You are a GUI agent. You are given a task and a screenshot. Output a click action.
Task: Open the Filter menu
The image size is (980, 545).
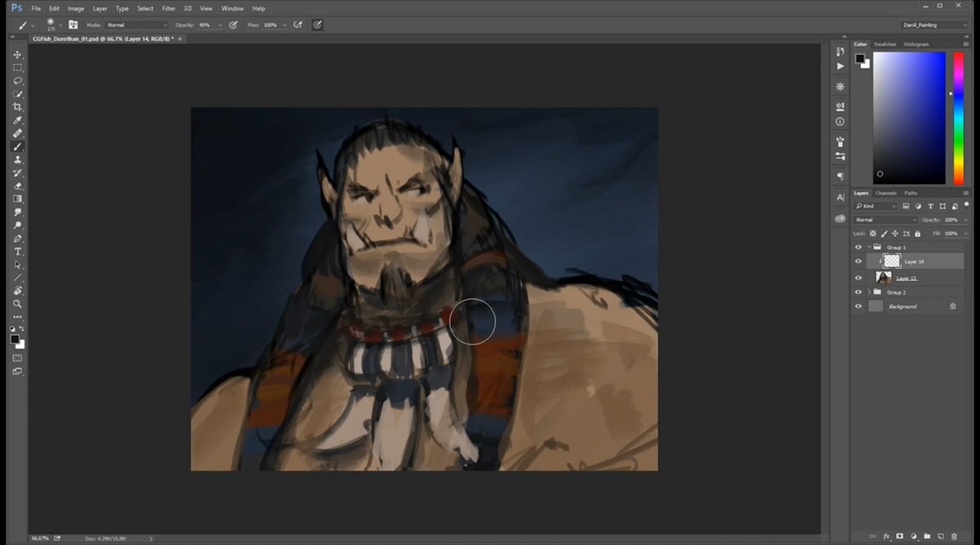(168, 8)
